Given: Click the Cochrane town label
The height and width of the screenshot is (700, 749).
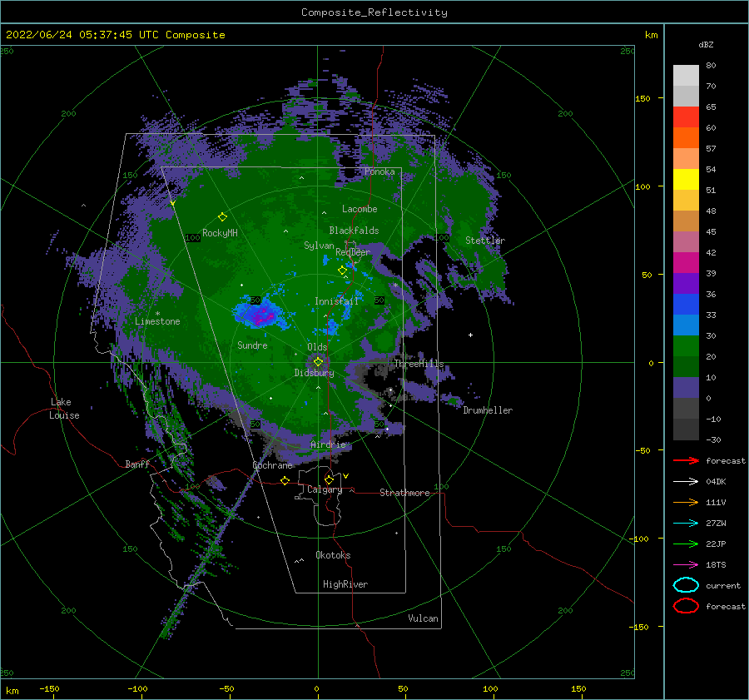Looking at the screenshot, I should (x=272, y=465).
